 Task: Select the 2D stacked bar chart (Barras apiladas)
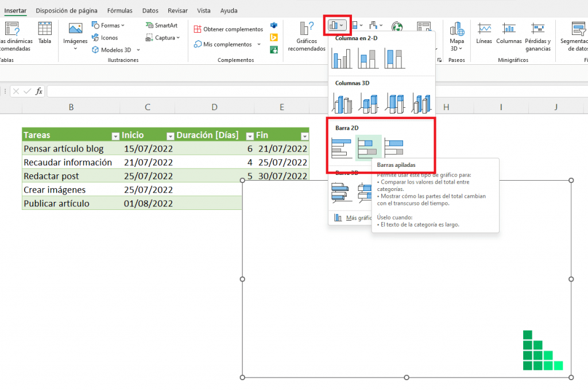tap(368, 148)
